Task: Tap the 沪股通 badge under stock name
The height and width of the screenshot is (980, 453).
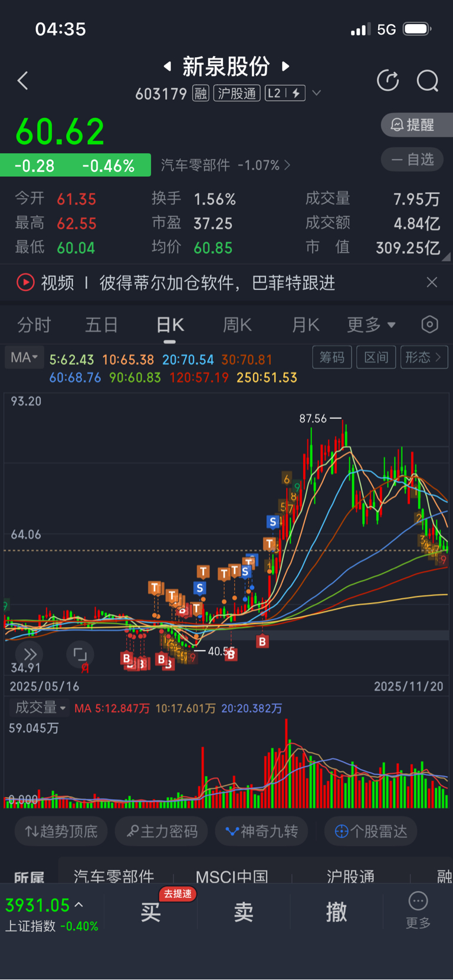Action: tap(237, 93)
